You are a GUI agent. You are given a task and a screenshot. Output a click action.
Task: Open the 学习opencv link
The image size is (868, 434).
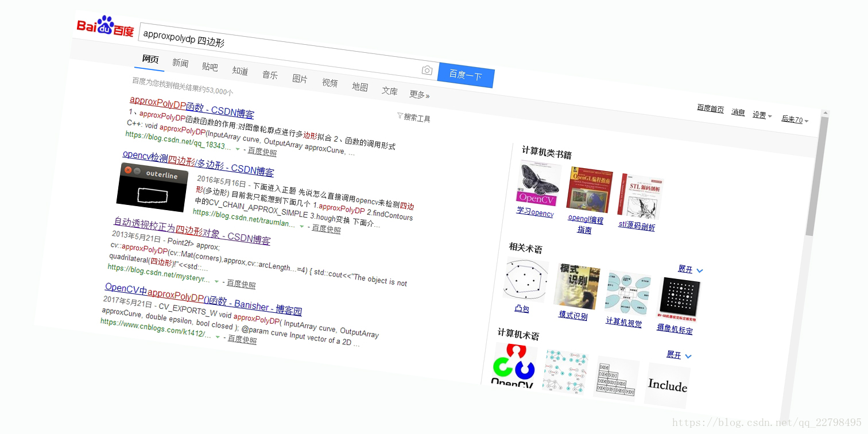click(x=535, y=212)
